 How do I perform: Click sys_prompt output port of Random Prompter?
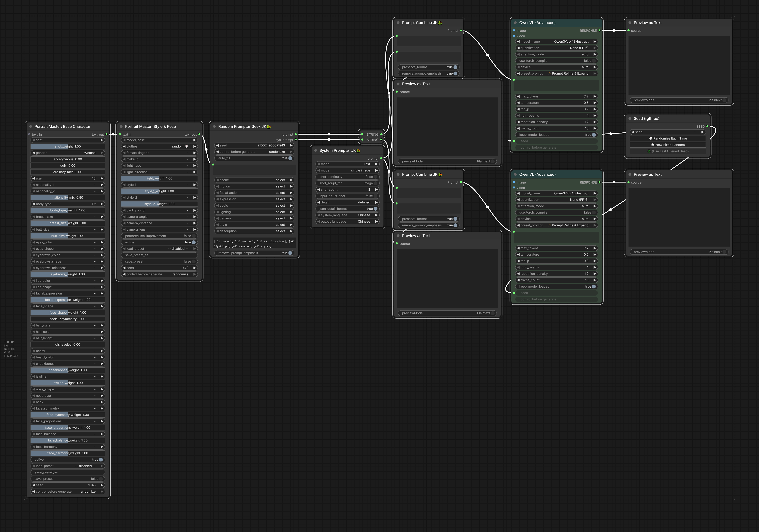(x=296, y=140)
